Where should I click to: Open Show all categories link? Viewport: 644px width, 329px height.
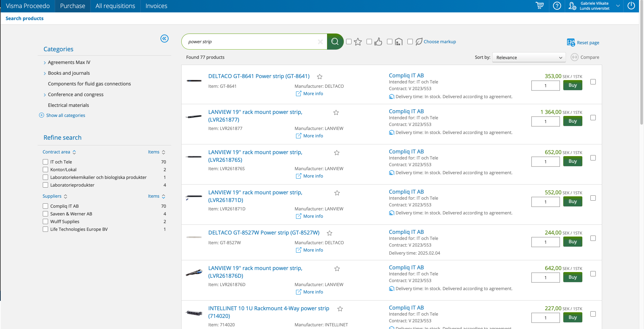(x=66, y=115)
